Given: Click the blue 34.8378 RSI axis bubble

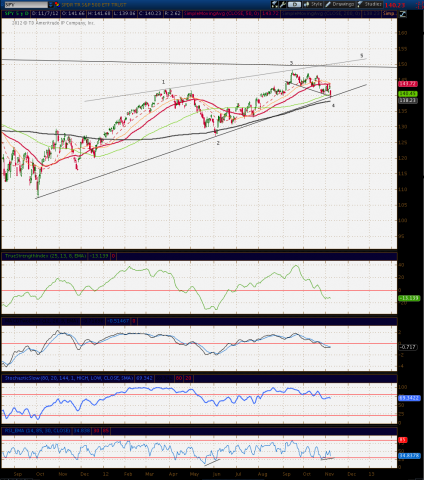Looking at the screenshot, I should [x=409, y=455].
